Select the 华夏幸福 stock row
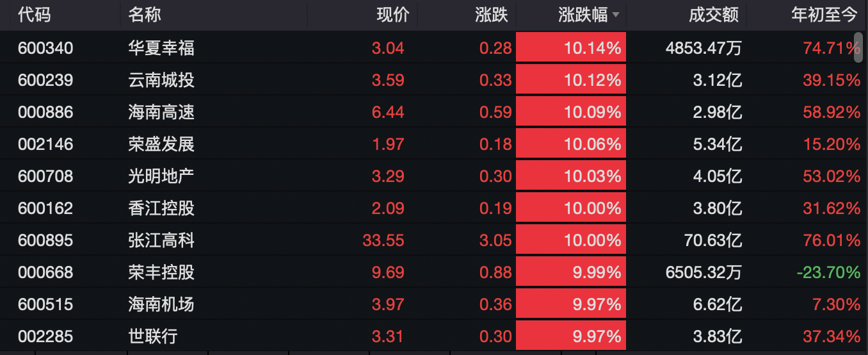This screenshot has height=355, width=868. [428, 47]
